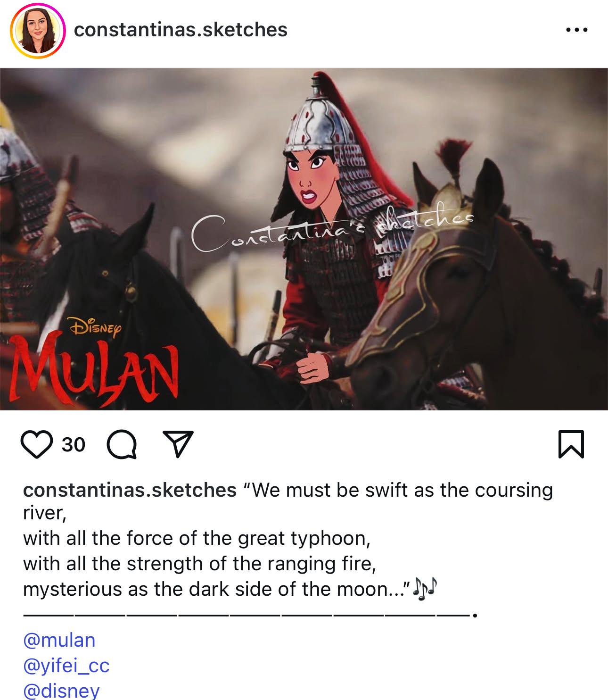
Task: Follow the @mulan mention link
Action: [x=59, y=640]
